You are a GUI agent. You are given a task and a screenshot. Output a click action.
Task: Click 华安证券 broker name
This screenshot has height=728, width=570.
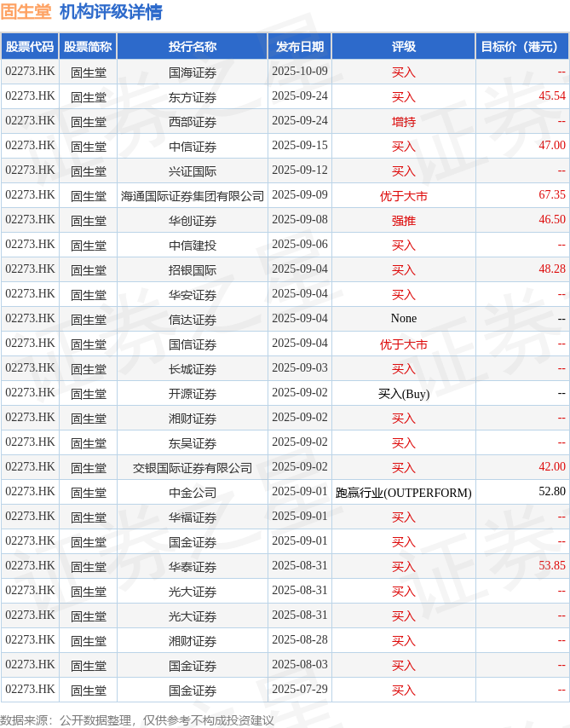pos(193,295)
